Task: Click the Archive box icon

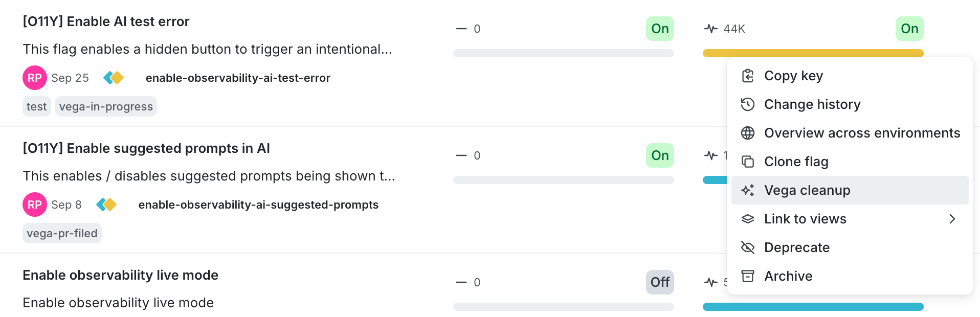Action: coord(748,276)
